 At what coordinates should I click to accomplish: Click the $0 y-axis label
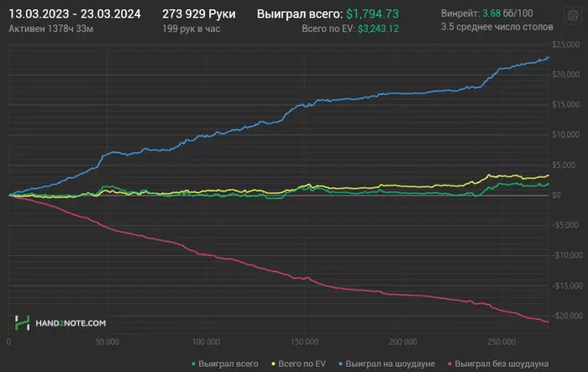(x=556, y=196)
